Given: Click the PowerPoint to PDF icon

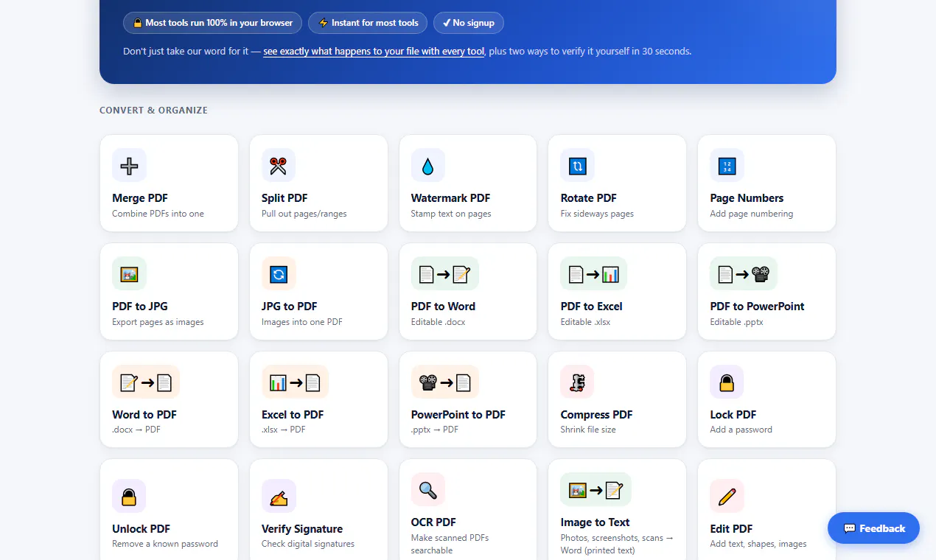Looking at the screenshot, I should (445, 382).
